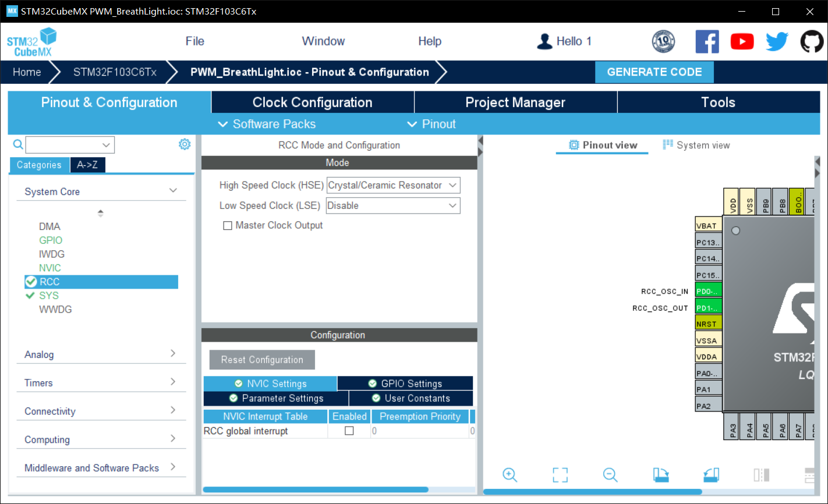The image size is (828, 504).
Task: Go to Home in the breadcrumb
Action: coord(27,72)
